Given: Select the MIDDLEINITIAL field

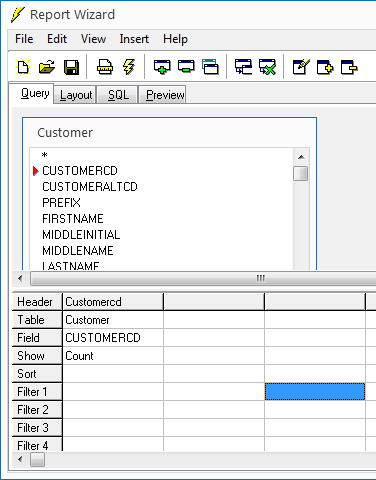Looking at the screenshot, I should pos(81,235).
